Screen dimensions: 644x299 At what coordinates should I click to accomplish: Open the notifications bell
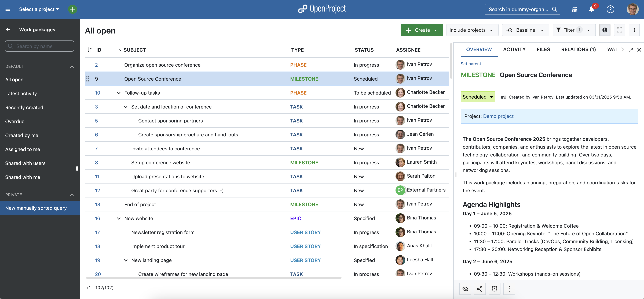(x=591, y=9)
